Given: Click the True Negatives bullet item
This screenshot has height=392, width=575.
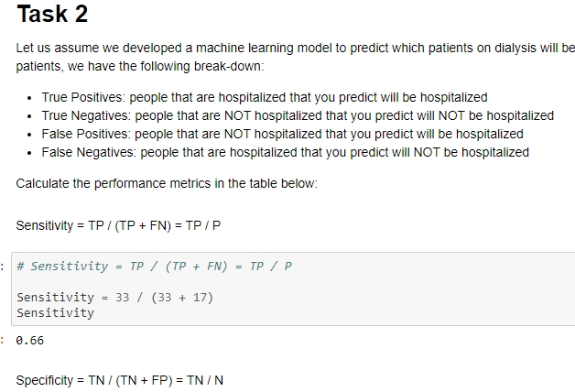Looking at the screenshot, I should 298,116.
